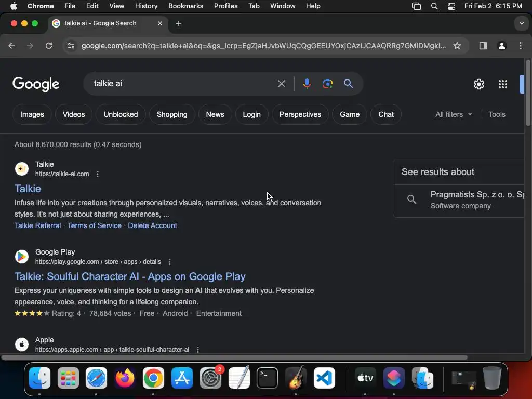This screenshot has width=532, height=399.
Task: Open the Window menu
Action: click(283, 6)
